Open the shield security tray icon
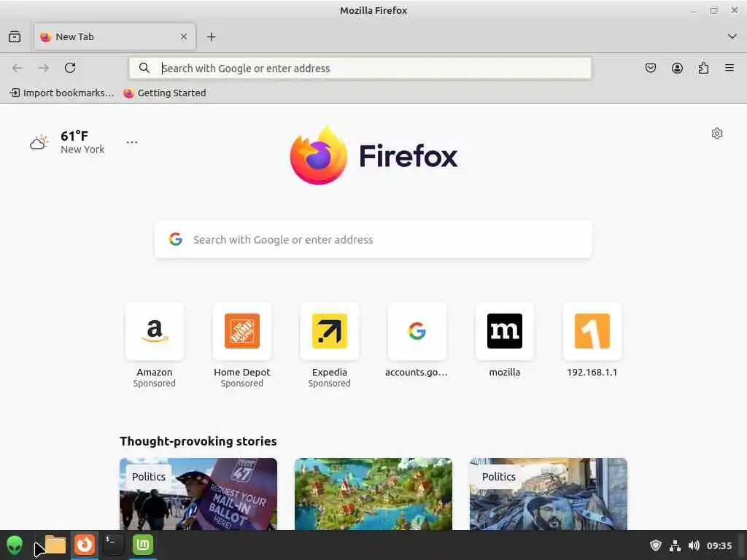Viewport: 747px width, 560px height. pyautogui.click(x=656, y=545)
